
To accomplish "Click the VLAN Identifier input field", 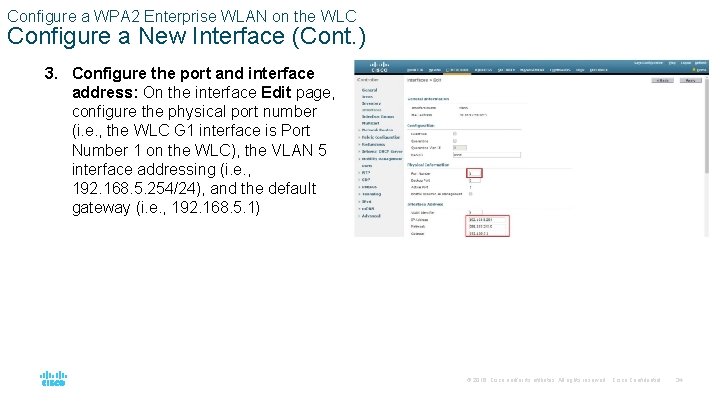I will (475, 212).
